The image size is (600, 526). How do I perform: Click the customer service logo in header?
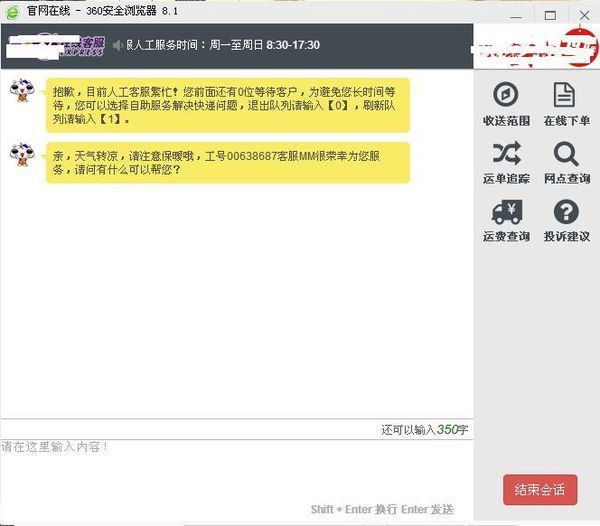(x=58, y=46)
